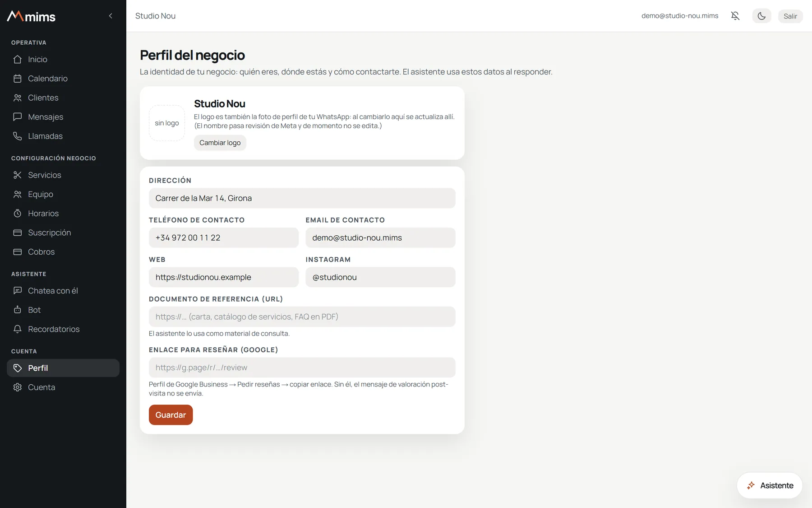This screenshot has height=508, width=812.
Task: Open the Cobros page
Action: (x=63, y=252)
